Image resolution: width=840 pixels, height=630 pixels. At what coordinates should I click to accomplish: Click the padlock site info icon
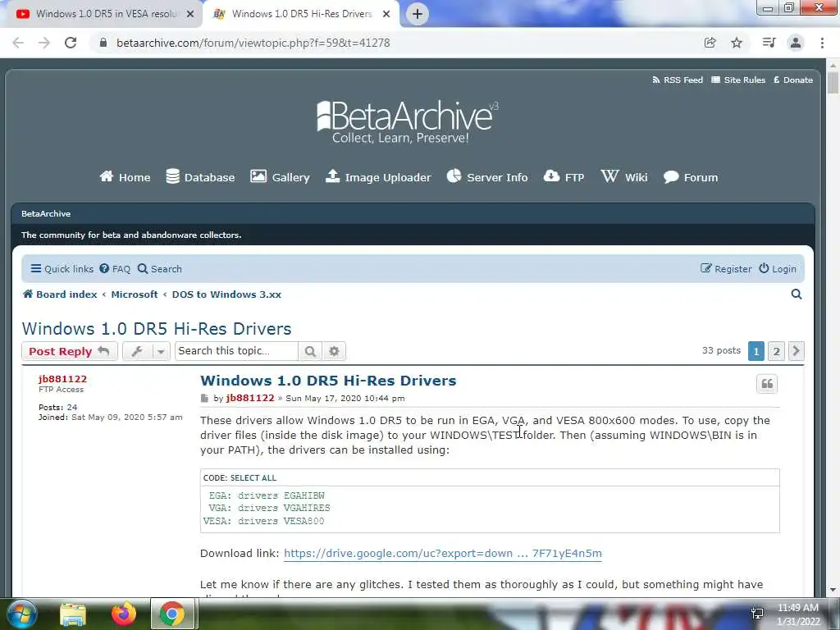(x=103, y=43)
